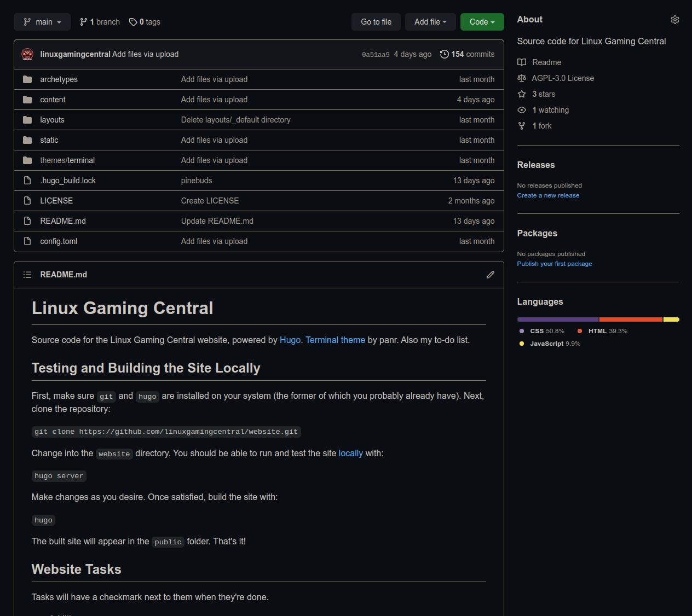
Task: Click the layouts folder icon
Action: 27,120
